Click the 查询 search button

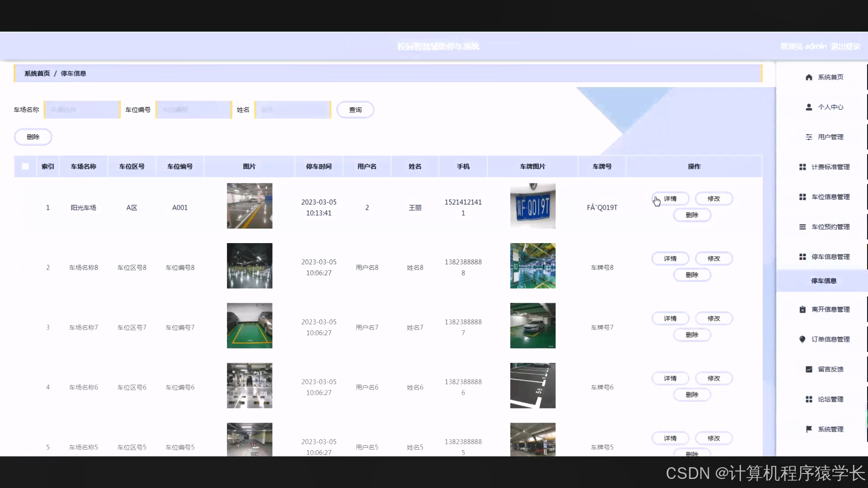[x=355, y=110]
